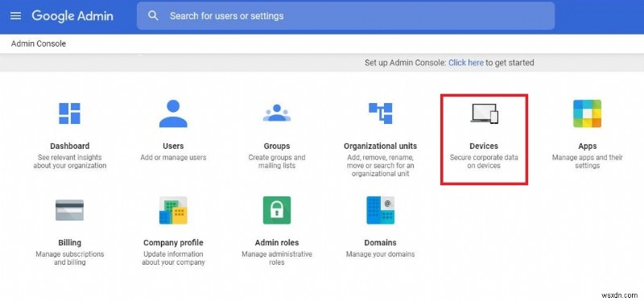Open the Billing credit card icon

[x=69, y=210]
